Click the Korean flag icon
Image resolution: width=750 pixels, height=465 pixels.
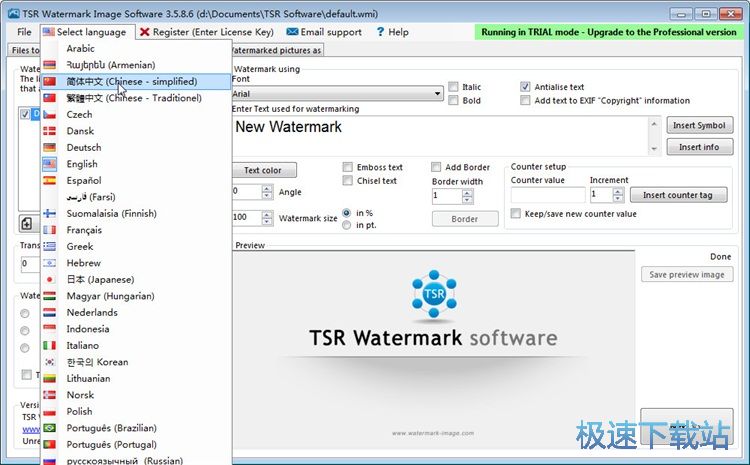point(50,362)
